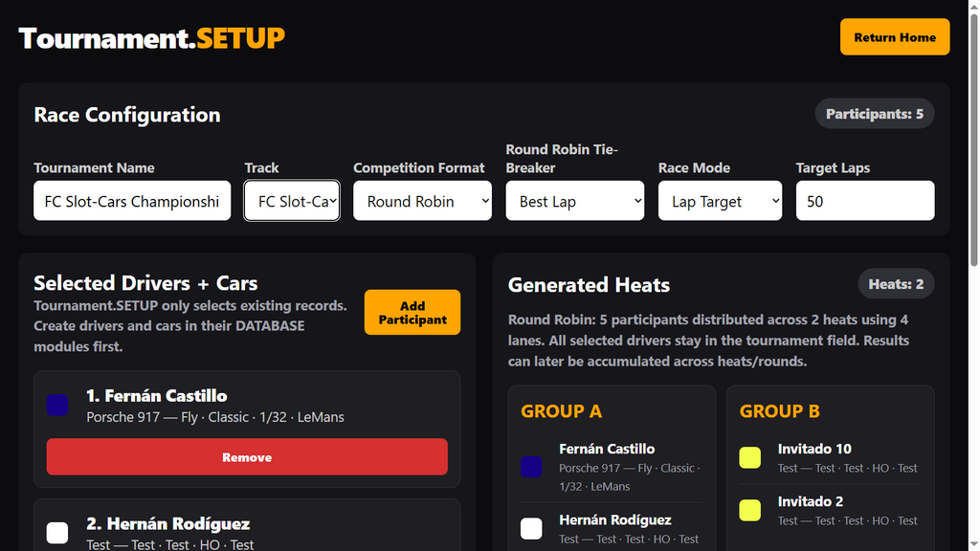Screen dimensions: 980x551
Task: Click the name 2. Hernán Rodíguez
Action: pos(168,523)
